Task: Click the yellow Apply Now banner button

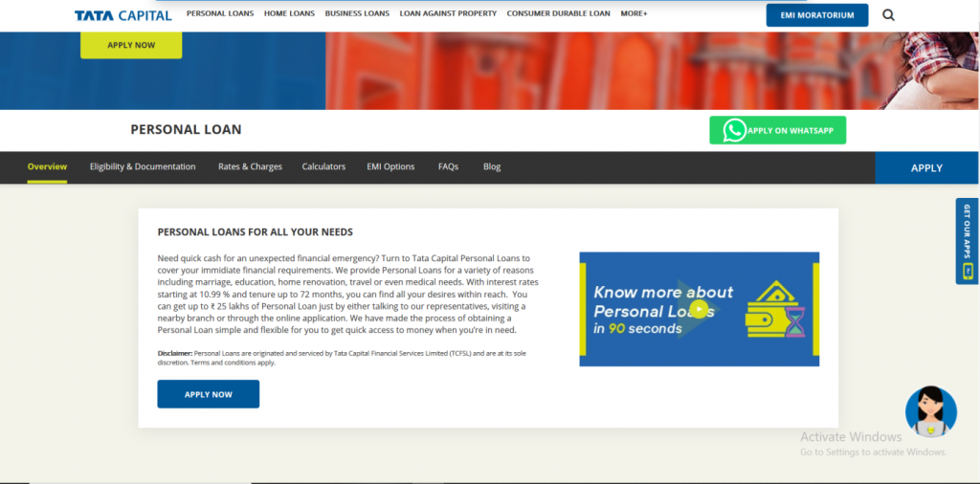Action: pyautogui.click(x=131, y=45)
